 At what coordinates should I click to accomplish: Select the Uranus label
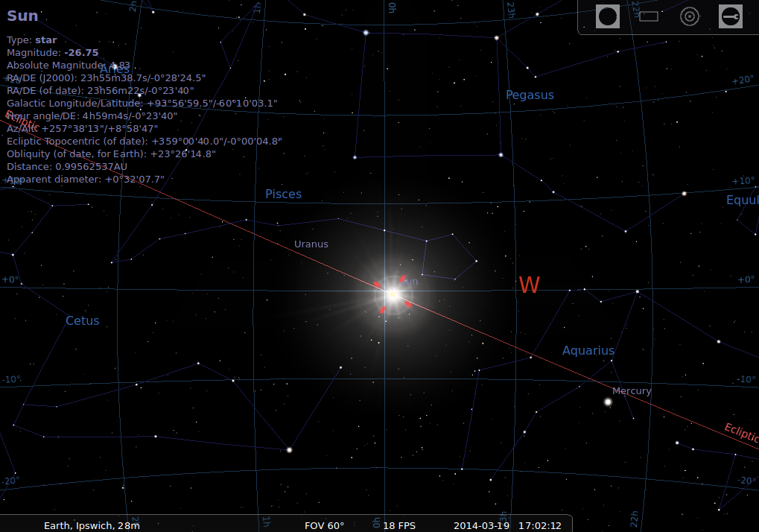(x=311, y=244)
